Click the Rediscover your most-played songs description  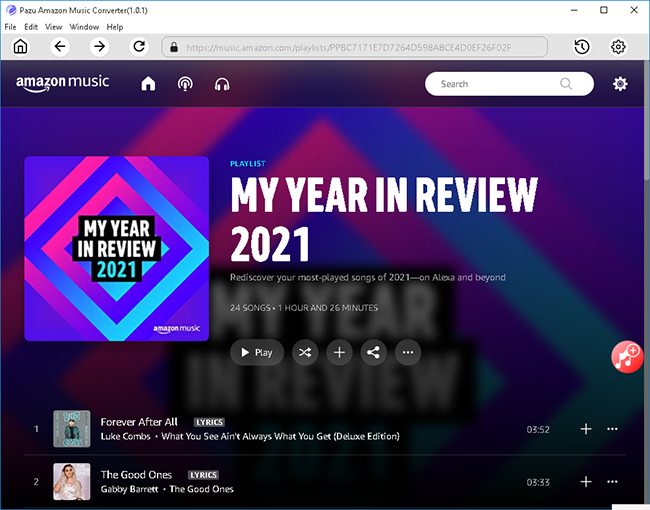point(368,277)
